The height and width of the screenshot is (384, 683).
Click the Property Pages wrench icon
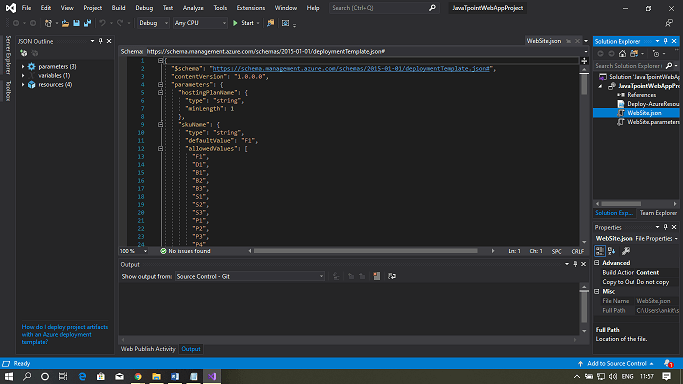tap(626, 251)
